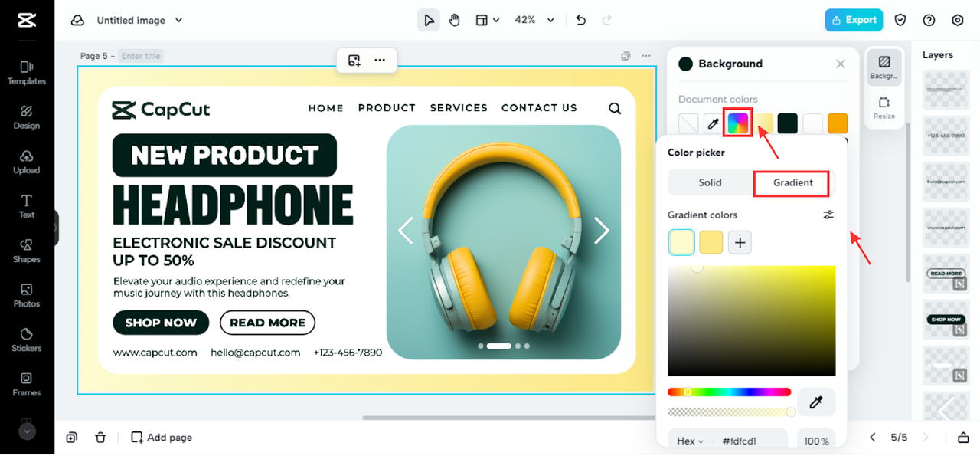Expand the sidebar bottom chevron
Viewport: 980px width, 456px height.
[x=27, y=431]
